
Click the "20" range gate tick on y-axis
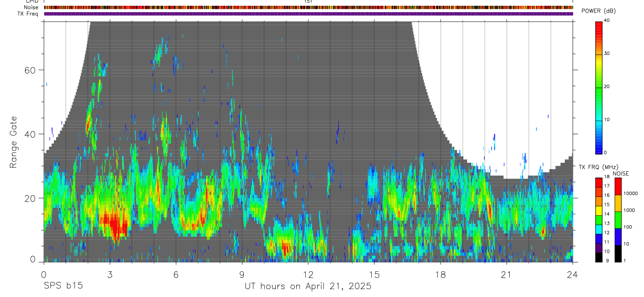(29, 199)
